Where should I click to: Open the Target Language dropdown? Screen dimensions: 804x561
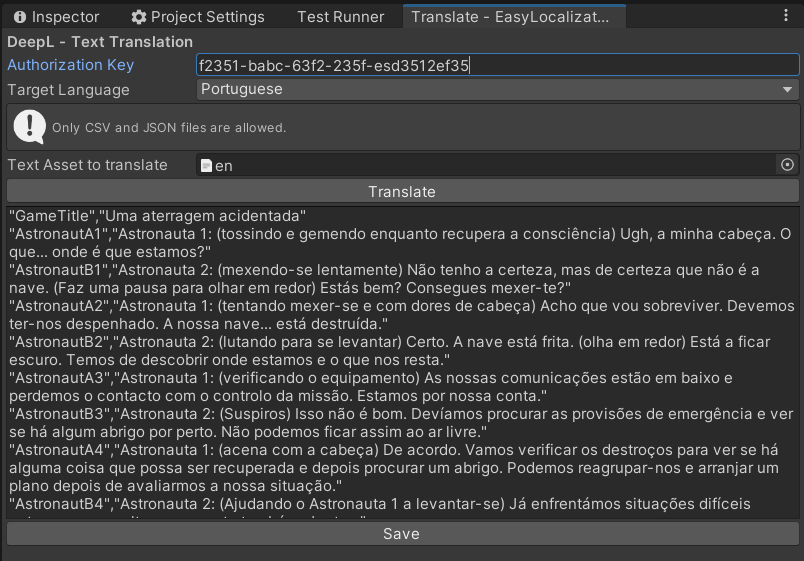(497, 90)
